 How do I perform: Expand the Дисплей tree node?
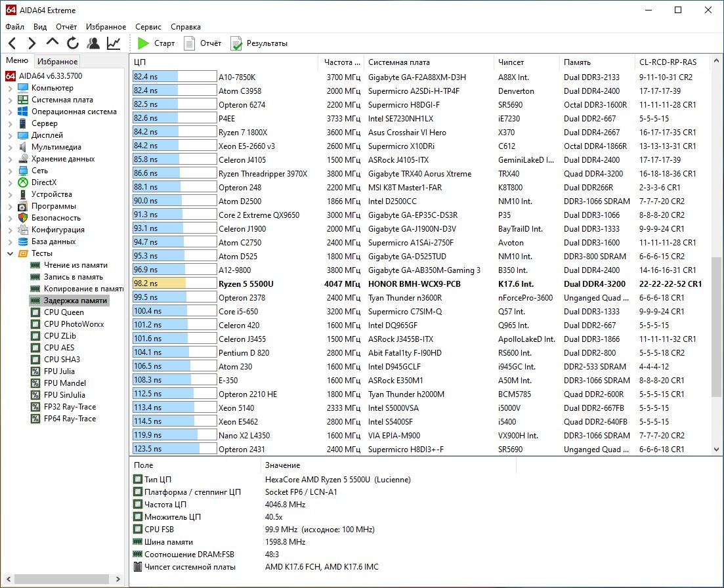(x=10, y=135)
